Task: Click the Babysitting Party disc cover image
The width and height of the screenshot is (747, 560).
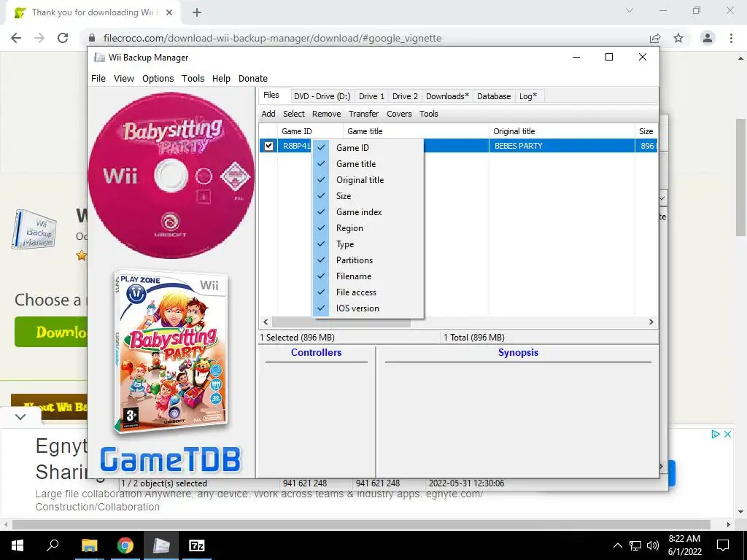Action: click(x=171, y=175)
